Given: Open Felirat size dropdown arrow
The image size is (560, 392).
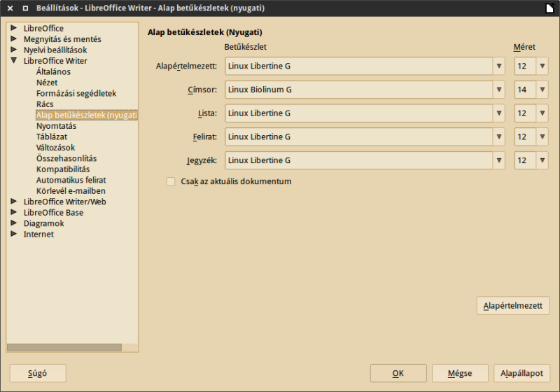Looking at the screenshot, I should tap(542, 136).
